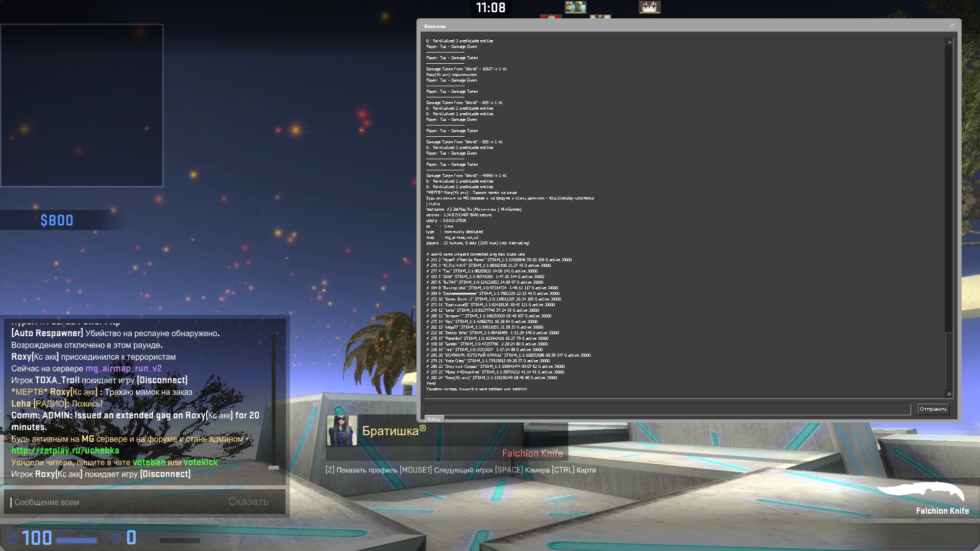The height and width of the screenshot is (551, 980).
Task: Click the health cross icon in HUD
Action: (x=12, y=538)
